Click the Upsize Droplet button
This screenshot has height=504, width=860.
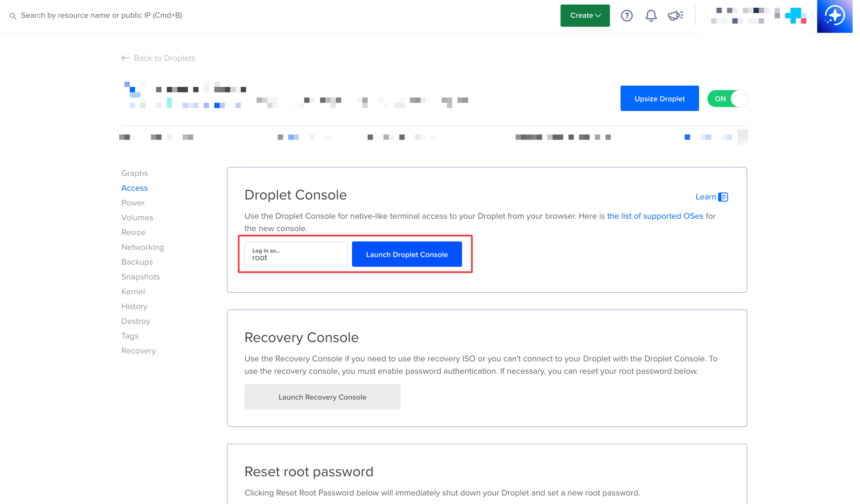pyautogui.click(x=659, y=98)
